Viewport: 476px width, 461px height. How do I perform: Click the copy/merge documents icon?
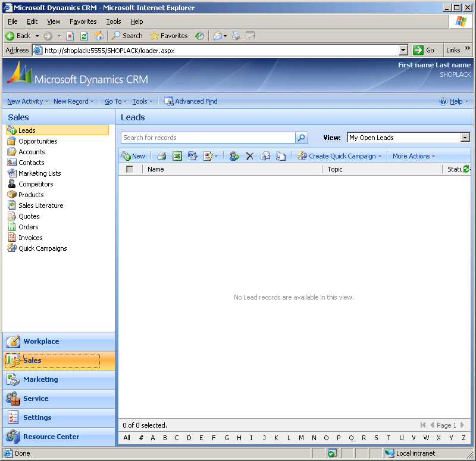pyautogui.click(x=281, y=156)
